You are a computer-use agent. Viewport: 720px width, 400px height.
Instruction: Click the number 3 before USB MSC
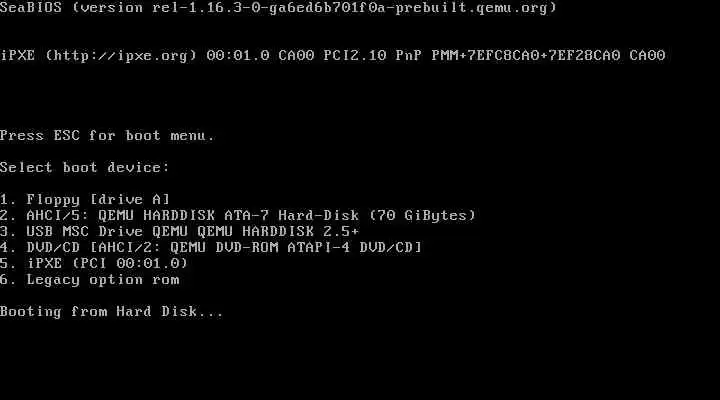pyautogui.click(x=4, y=231)
